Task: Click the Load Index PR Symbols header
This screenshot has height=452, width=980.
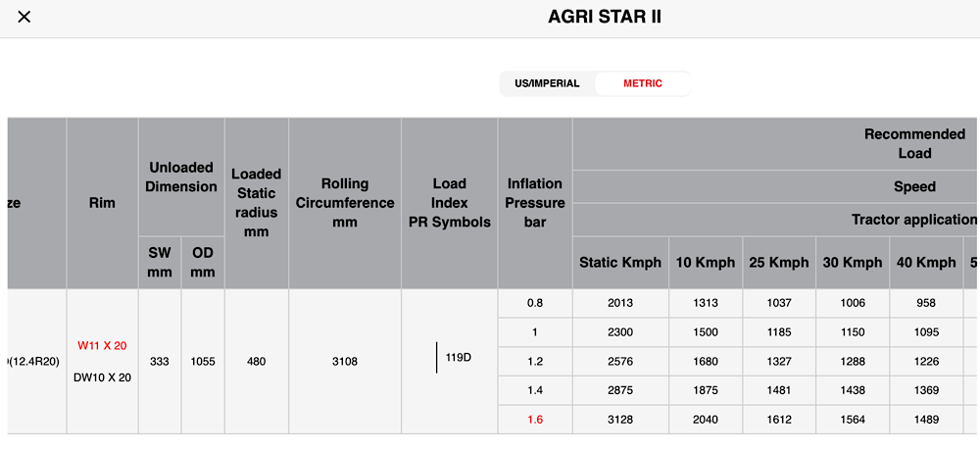Action: [x=449, y=203]
